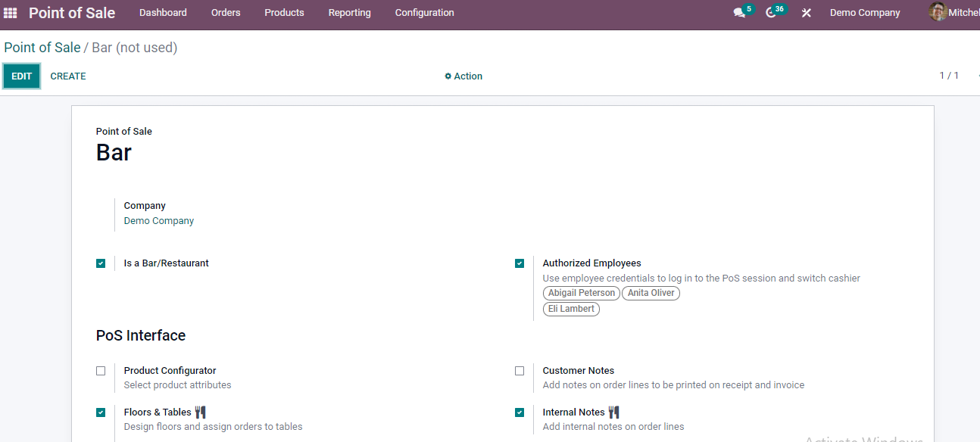This screenshot has height=442, width=980.
Task: Click 'Design floors and assign orders to tables'
Action: coord(214,427)
